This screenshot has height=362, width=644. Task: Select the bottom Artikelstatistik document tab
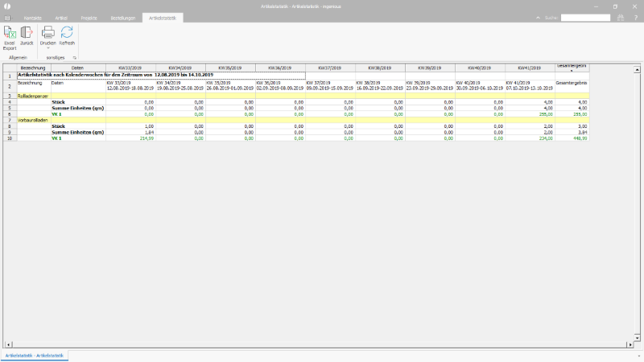coord(35,356)
